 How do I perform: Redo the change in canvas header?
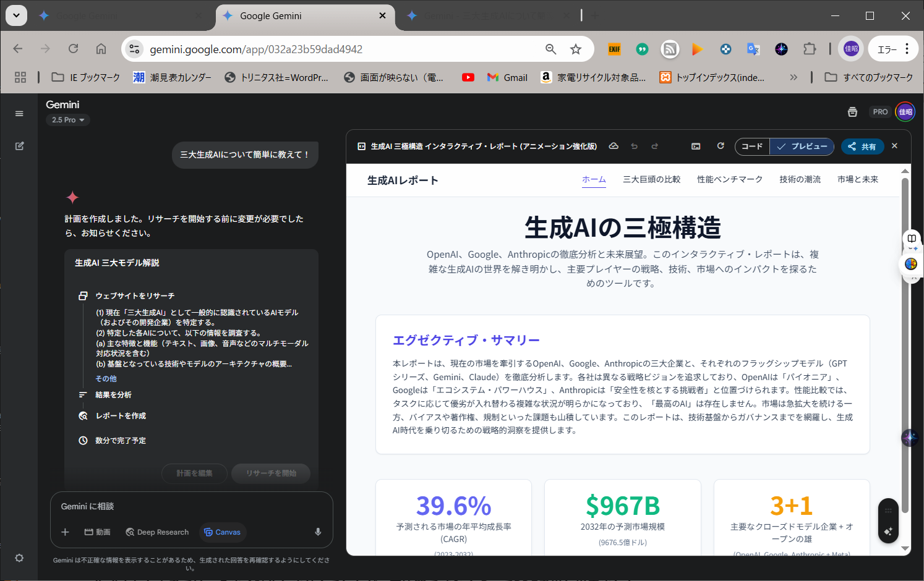[x=654, y=146]
